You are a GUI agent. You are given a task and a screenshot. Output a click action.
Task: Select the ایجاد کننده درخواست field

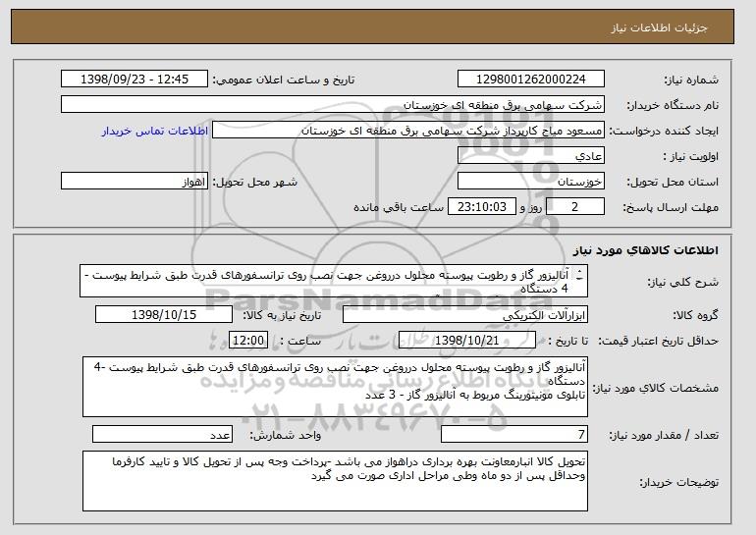(x=408, y=131)
